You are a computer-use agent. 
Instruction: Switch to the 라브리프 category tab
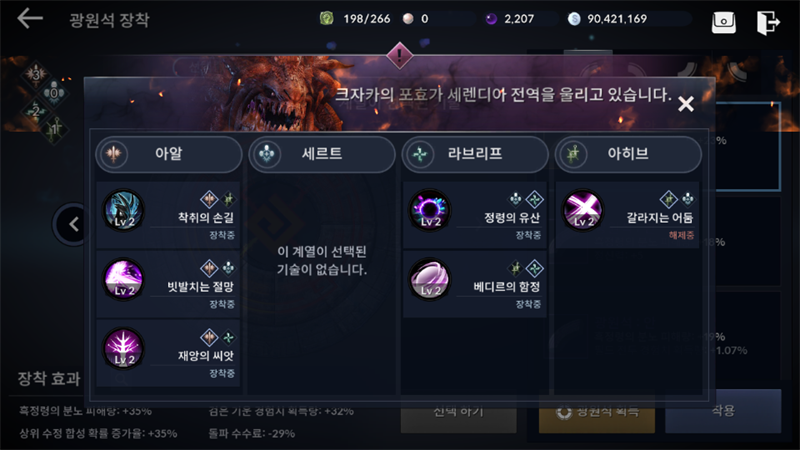click(x=475, y=154)
